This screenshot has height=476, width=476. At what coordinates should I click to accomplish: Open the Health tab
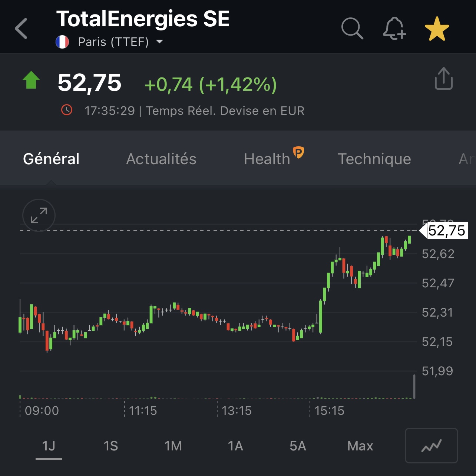point(267,159)
